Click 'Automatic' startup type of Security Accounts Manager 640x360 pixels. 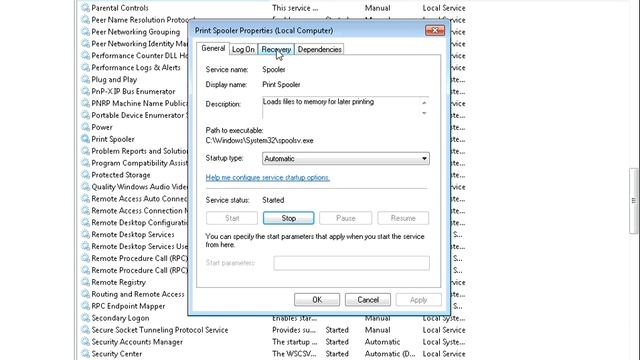point(382,342)
